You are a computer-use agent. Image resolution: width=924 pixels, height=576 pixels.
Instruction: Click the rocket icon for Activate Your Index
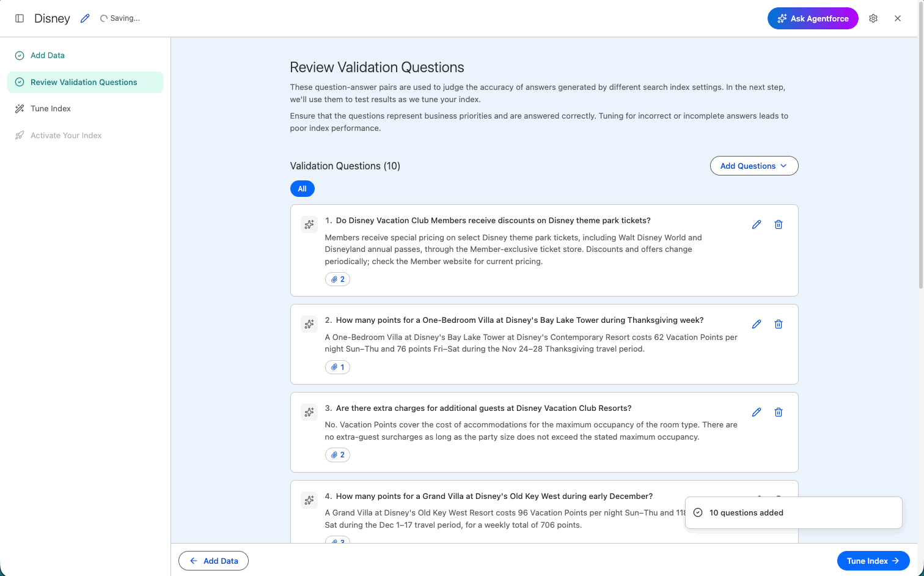(x=20, y=135)
